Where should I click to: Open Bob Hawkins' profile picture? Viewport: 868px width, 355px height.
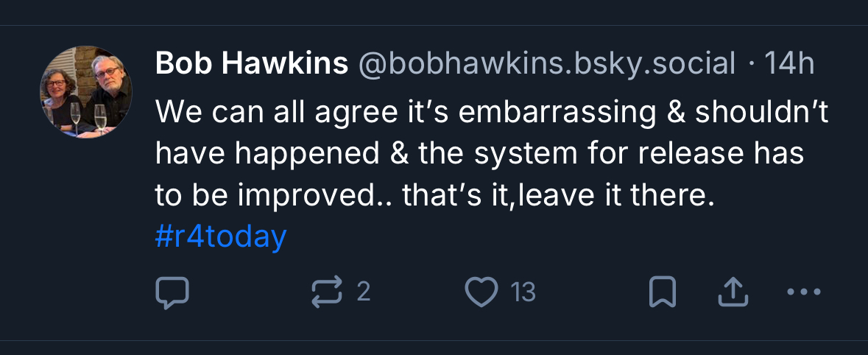coord(86,93)
